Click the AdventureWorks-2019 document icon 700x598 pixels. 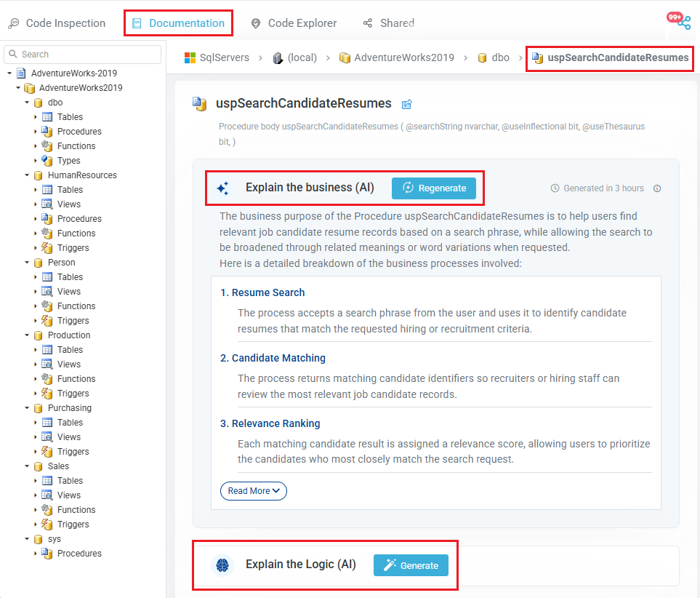[21, 73]
